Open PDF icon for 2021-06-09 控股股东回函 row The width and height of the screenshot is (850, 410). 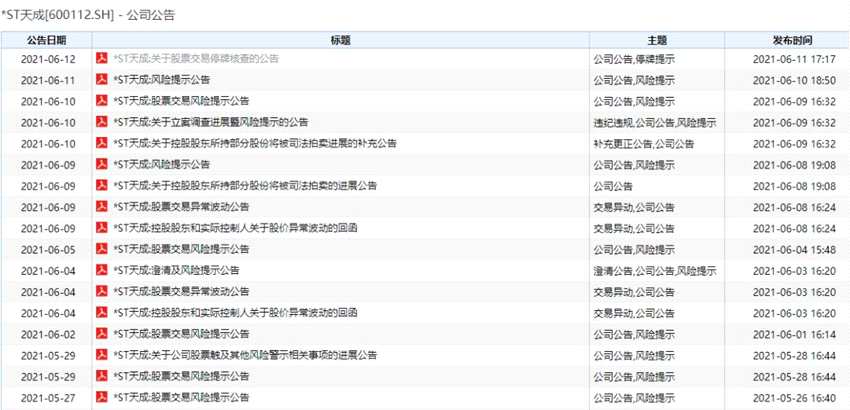tap(102, 228)
